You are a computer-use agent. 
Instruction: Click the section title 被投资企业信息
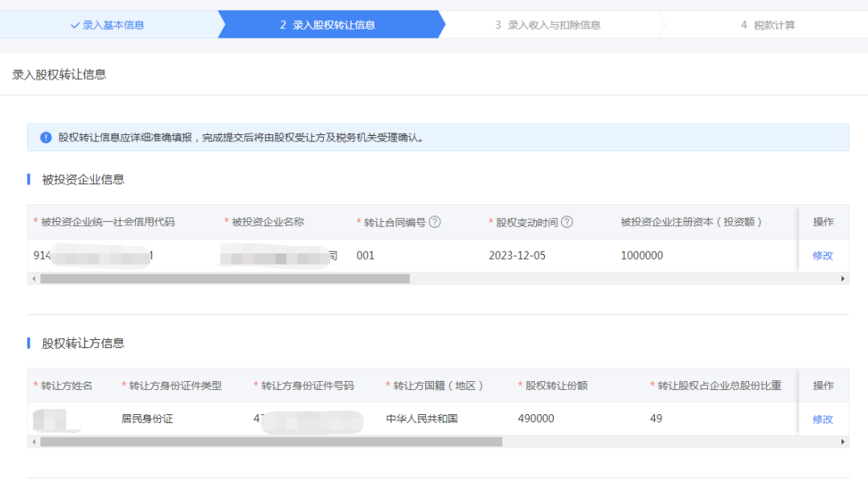(x=83, y=179)
